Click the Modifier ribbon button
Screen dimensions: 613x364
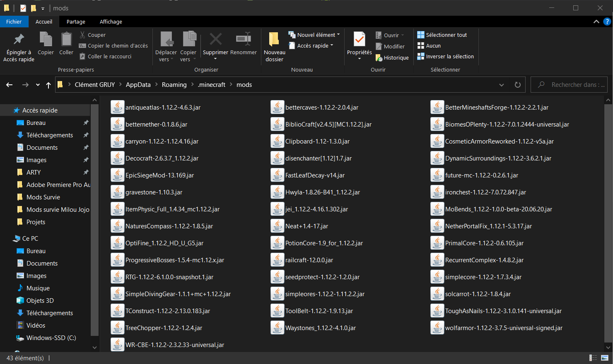pos(390,46)
